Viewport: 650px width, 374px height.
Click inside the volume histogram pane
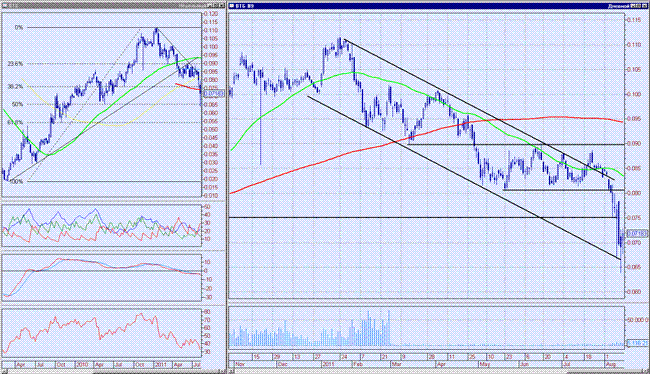click(426, 327)
